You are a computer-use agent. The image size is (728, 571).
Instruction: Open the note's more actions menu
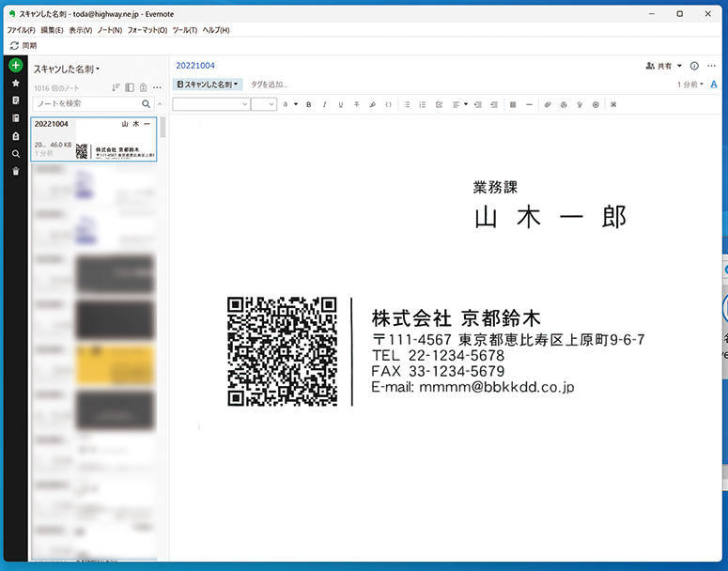(711, 66)
